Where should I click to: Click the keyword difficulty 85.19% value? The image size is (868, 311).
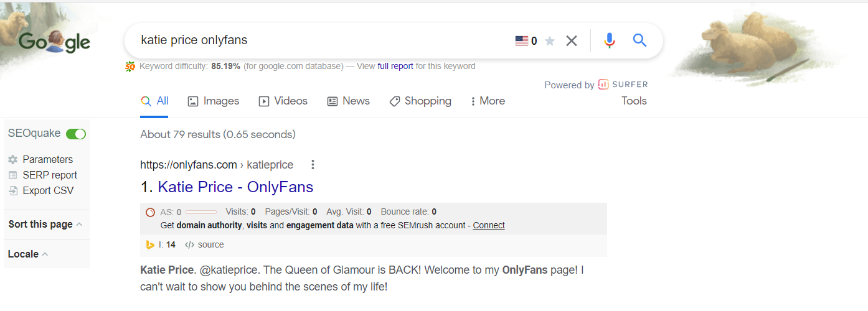(x=225, y=66)
